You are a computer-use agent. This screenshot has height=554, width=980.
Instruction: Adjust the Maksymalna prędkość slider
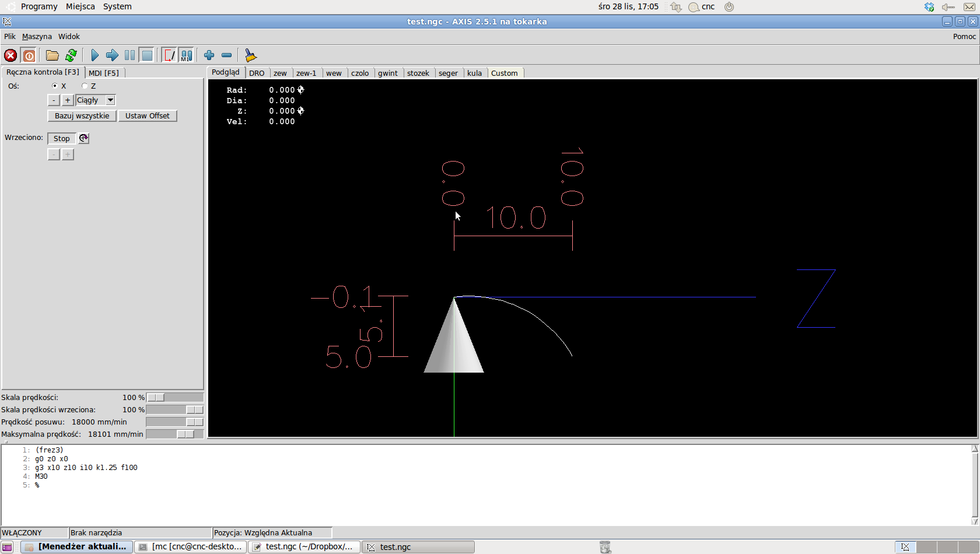(175, 434)
